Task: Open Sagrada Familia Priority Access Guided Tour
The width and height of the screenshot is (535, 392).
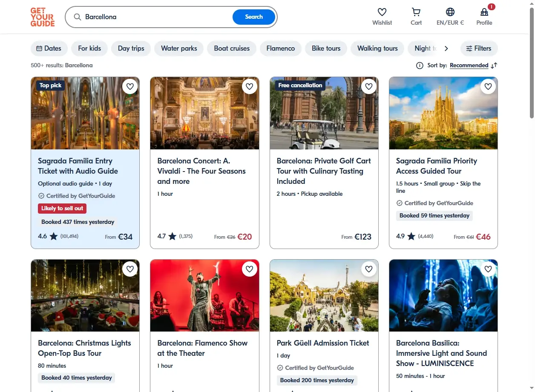Action: click(437, 166)
